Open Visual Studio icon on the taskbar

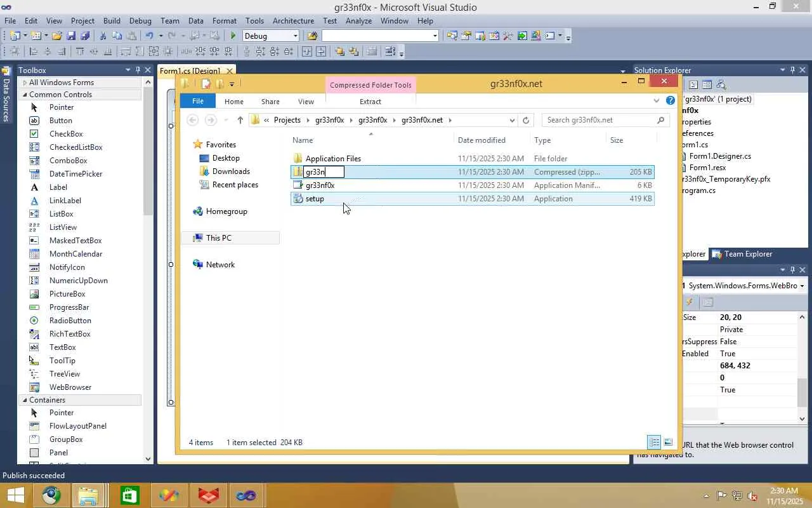246,495
